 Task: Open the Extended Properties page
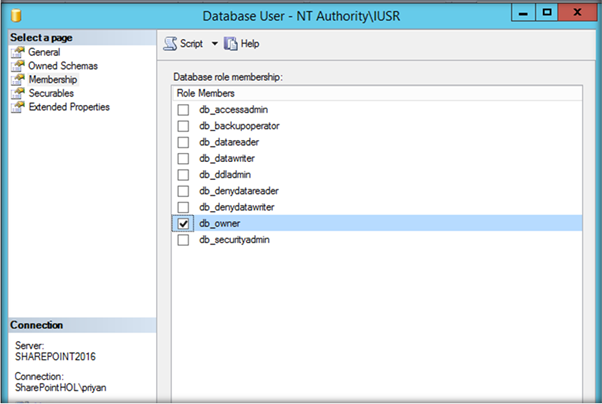pyautogui.click(x=69, y=107)
